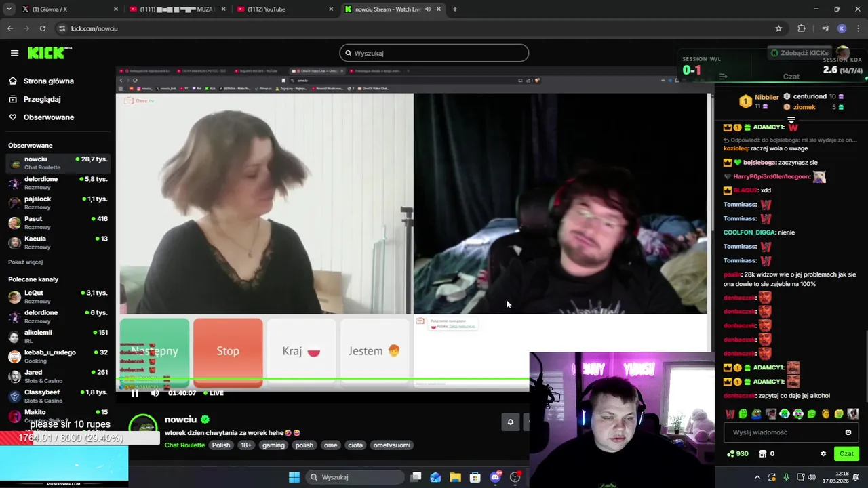Click the Polish tag

pos(221,445)
